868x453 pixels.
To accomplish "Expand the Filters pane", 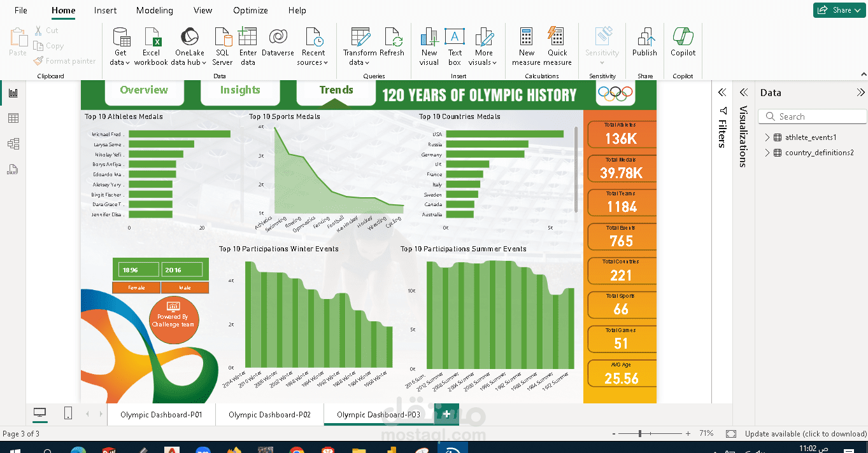I will click(722, 92).
